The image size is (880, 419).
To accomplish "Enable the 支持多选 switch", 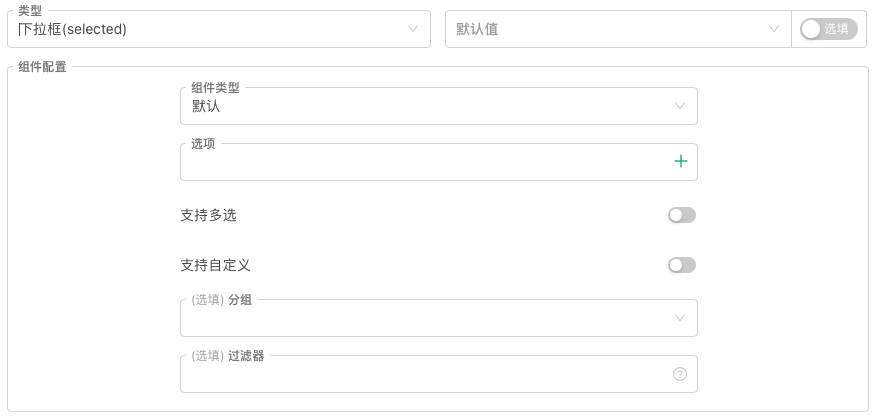I will pos(682,215).
